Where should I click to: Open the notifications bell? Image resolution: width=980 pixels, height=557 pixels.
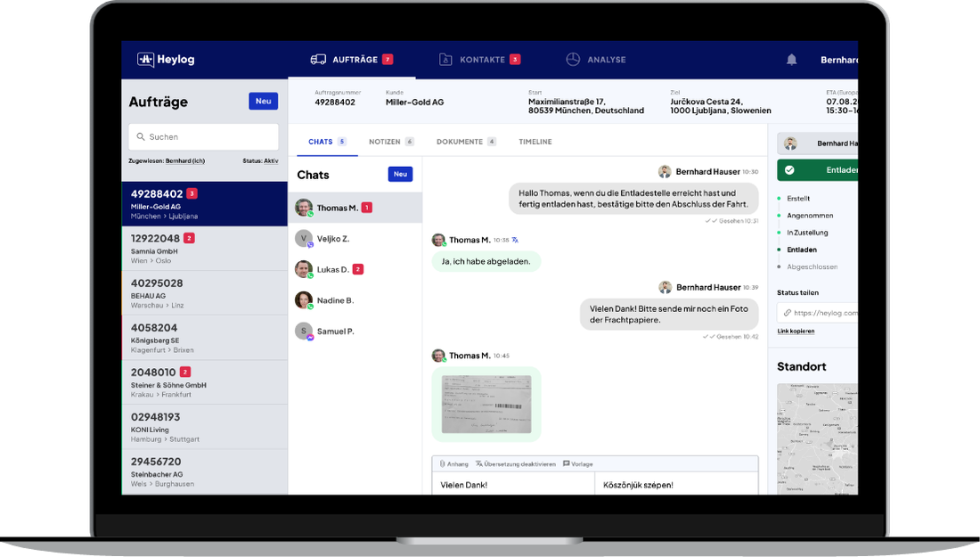pos(791,60)
